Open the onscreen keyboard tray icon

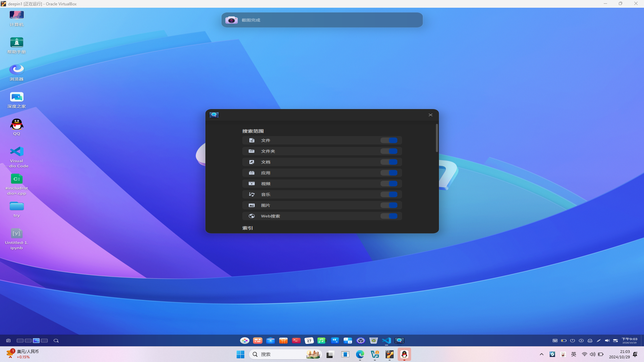(x=555, y=341)
